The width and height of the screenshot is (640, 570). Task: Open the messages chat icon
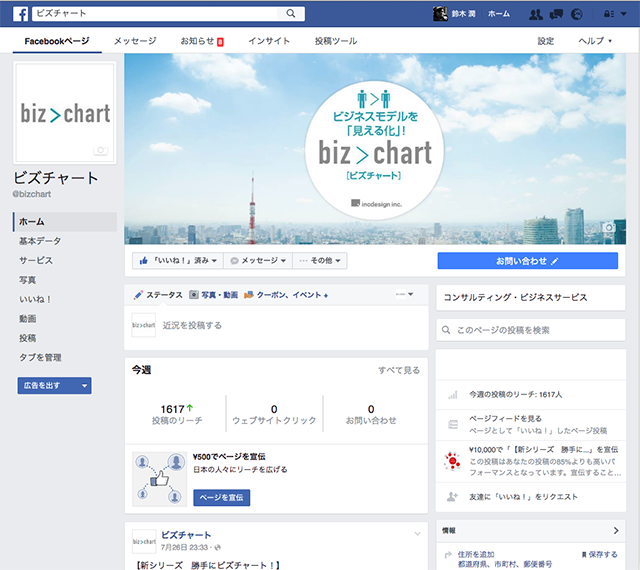556,15
